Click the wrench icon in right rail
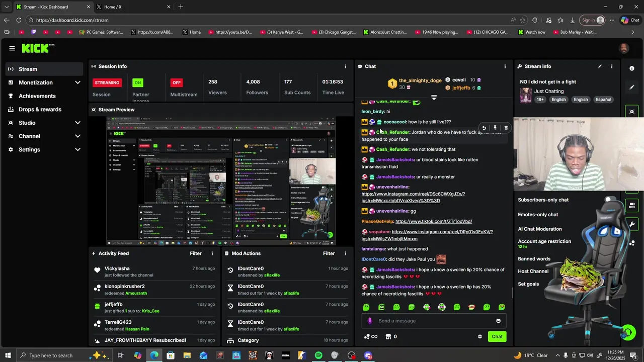The width and height of the screenshot is (644, 362). tap(632, 224)
